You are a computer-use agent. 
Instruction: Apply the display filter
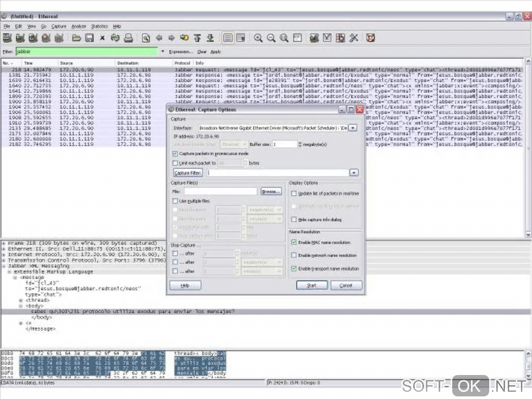(x=215, y=52)
